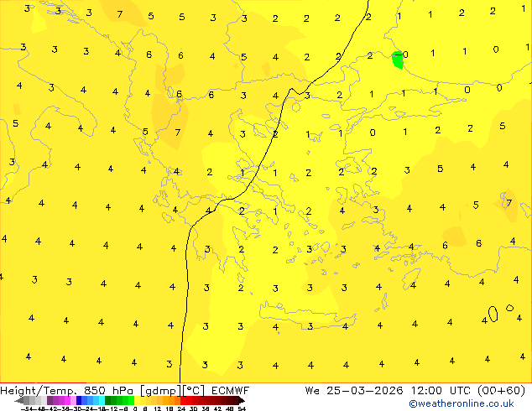Click the gray left arrow end of legend
The height and width of the screenshot is (411, 532).
pyautogui.click(x=19, y=401)
